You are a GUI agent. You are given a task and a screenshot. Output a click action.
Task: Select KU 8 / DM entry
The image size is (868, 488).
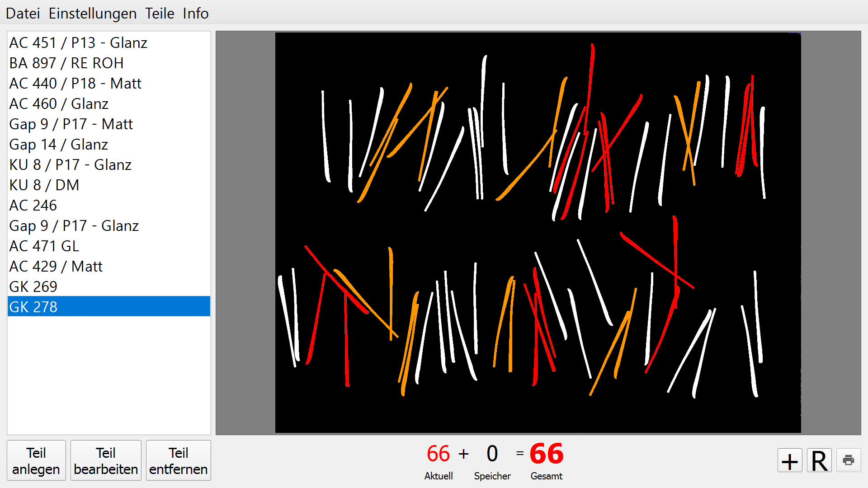click(109, 185)
